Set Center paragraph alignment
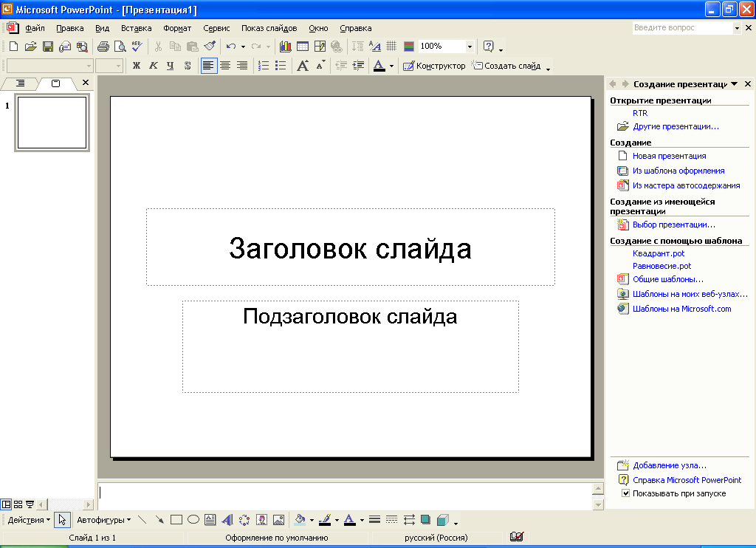 pos(225,66)
